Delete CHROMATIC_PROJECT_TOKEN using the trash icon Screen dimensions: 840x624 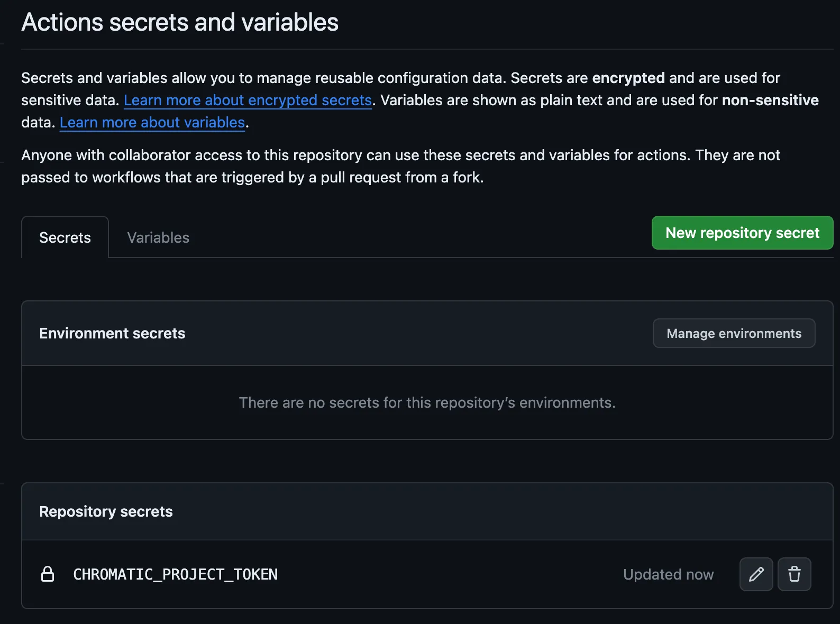coord(794,574)
